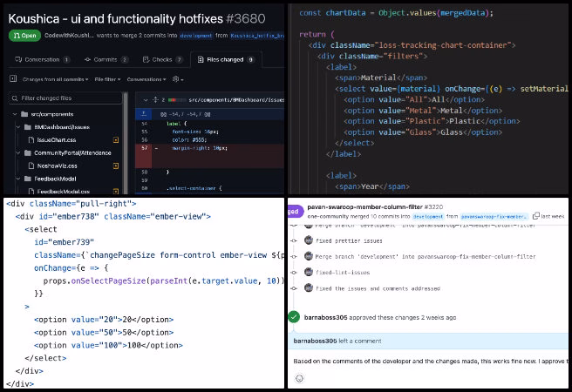This screenshot has height=392, width=572.
Task: Open the emoji reaction picker
Action: click(x=299, y=379)
